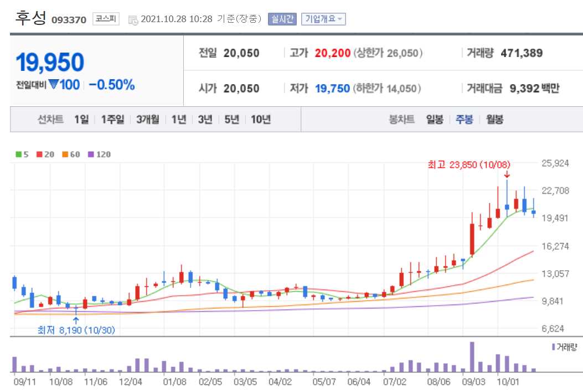
Task: Enable 실시간 real-time price updates
Action: pyautogui.click(x=282, y=19)
